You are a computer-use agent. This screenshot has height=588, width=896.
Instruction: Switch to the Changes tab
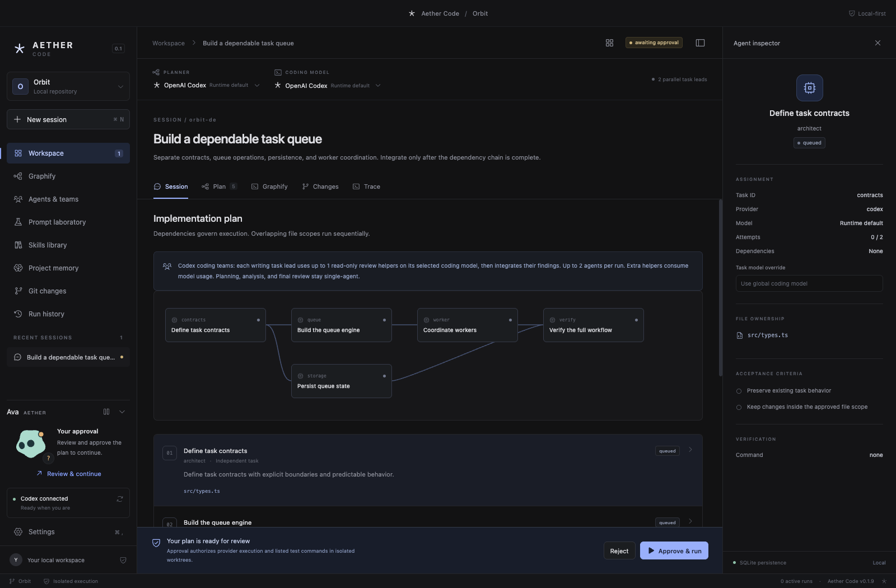[320, 187]
